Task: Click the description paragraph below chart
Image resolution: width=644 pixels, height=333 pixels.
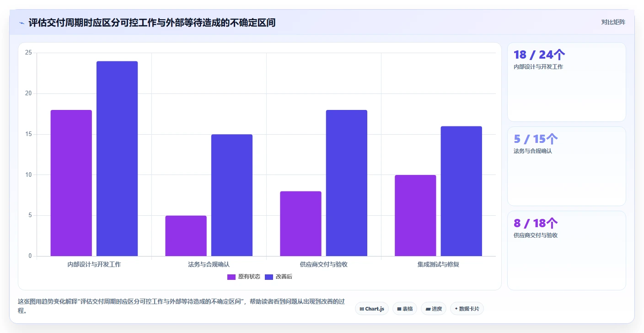Action: [181, 306]
